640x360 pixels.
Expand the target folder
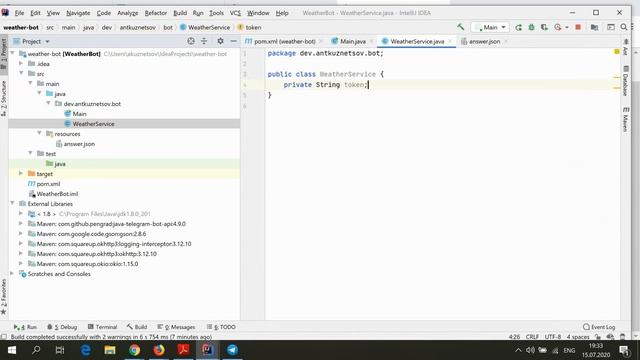point(21,173)
